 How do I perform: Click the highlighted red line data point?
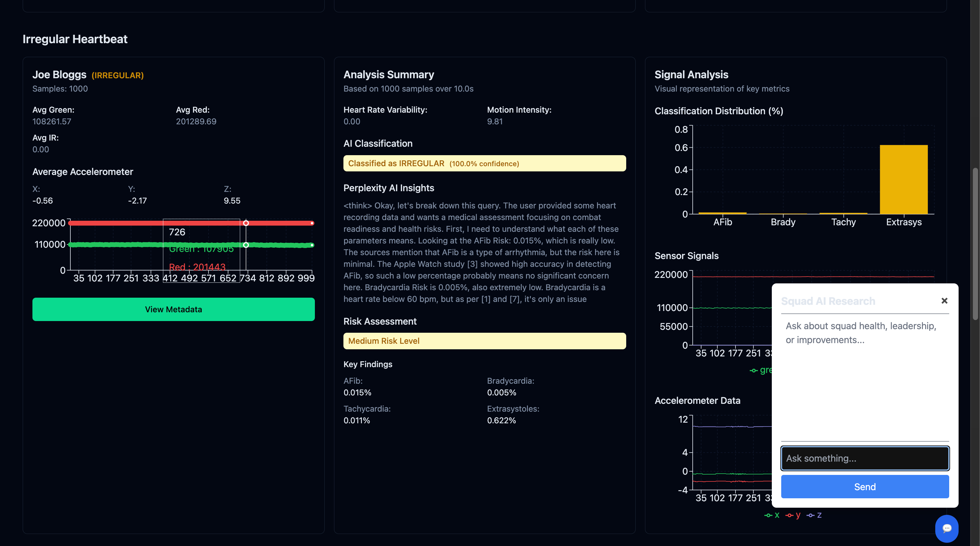pos(246,223)
